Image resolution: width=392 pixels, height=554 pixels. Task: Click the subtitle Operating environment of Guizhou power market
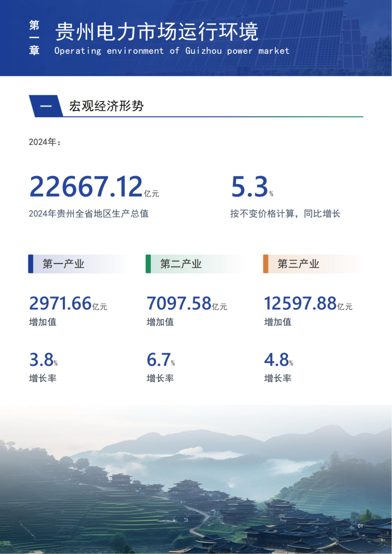tap(172, 51)
